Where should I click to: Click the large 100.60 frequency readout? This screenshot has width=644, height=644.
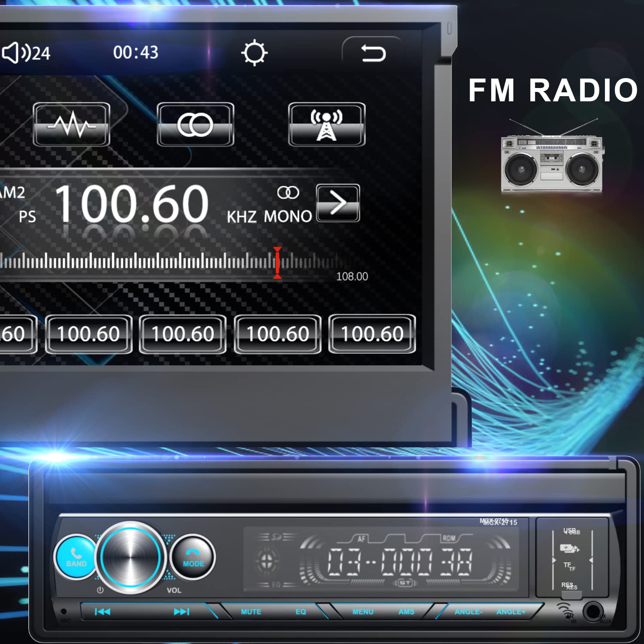pyautogui.click(x=132, y=204)
